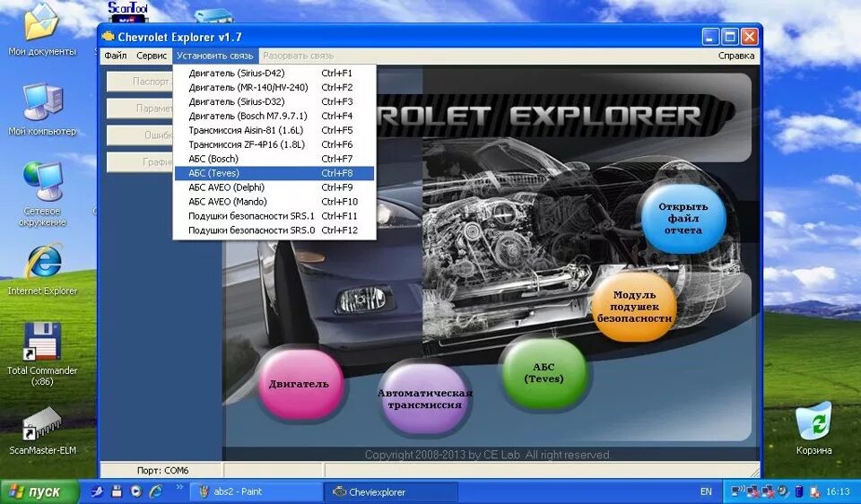Select the ScanTool desktop icon
The height and width of the screenshot is (504, 861).
click(127, 12)
